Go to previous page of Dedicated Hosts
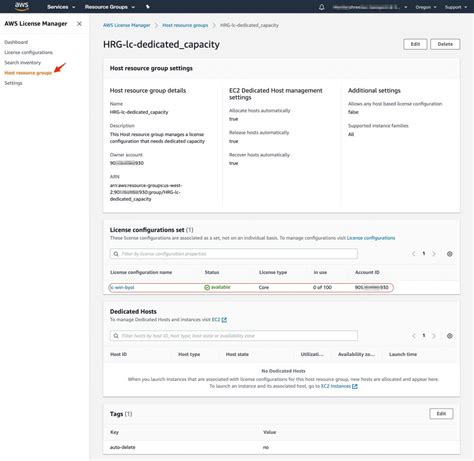Image resolution: width=474 pixels, height=461 pixels. click(x=413, y=336)
